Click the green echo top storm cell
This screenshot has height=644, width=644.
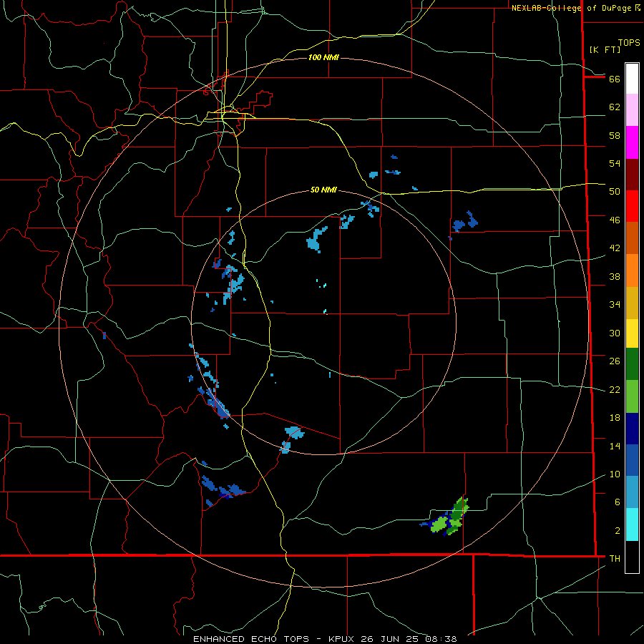[x=449, y=517]
